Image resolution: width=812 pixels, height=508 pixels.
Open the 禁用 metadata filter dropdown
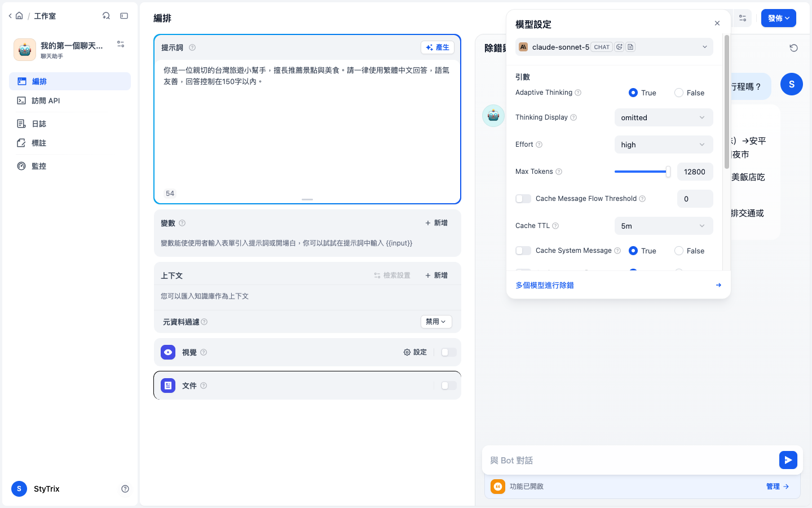[x=436, y=321]
